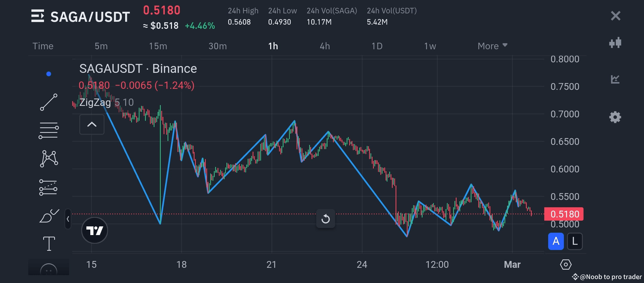Collapse the left drawing toolbar
The height and width of the screenshot is (283, 644).
[x=68, y=219]
